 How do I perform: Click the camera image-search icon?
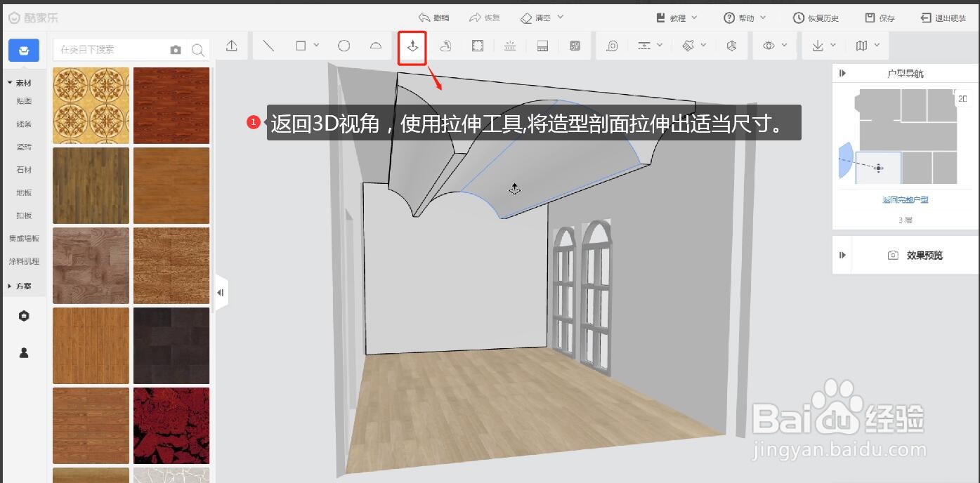coord(176,50)
